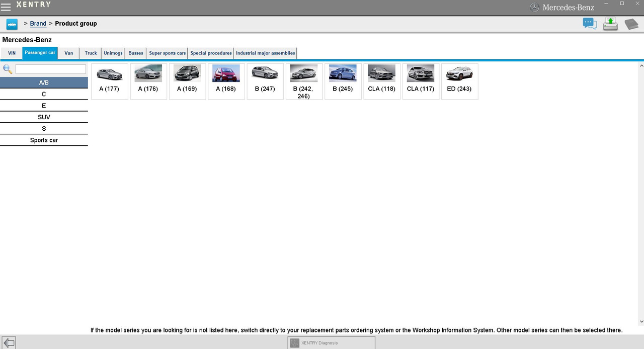The height and width of the screenshot is (349, 644).
Task: Select the A/B class category
Action: pyautogui.click(x=44, y=82)
